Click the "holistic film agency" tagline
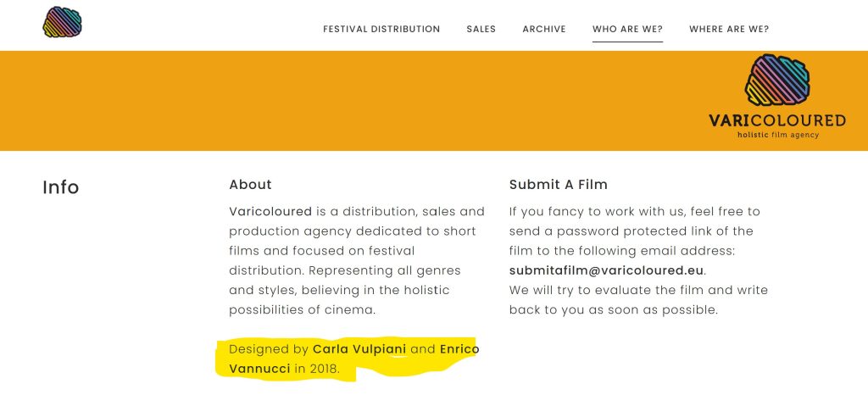868x395 pixels. pyautogui.click(x=778, y=135)
